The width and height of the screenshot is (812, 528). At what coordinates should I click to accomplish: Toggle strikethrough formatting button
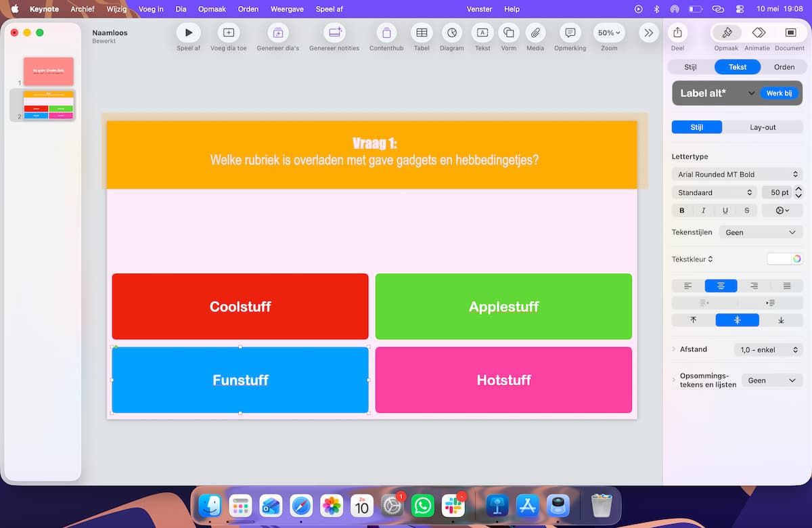coord(747,211)
